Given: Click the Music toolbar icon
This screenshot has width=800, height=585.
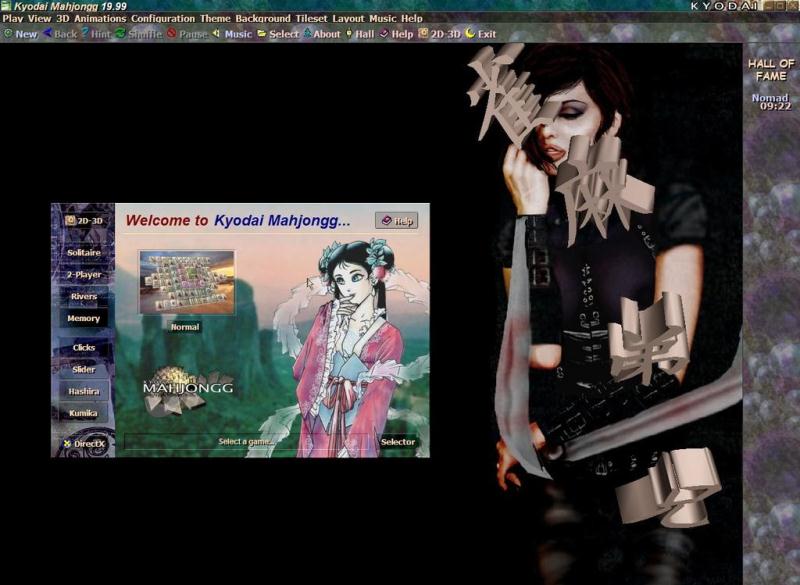Looking at the screenshot, I should pyautogui.click(x=232, y=34).
